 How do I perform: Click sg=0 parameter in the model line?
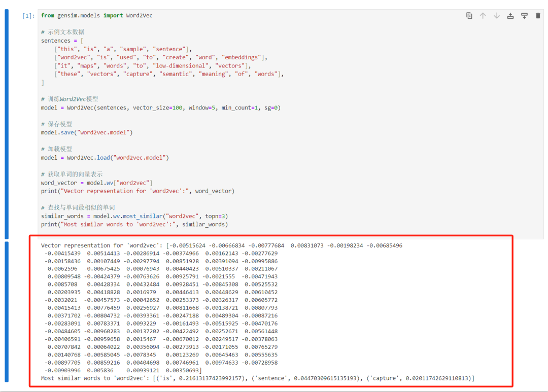click(271, 108)
